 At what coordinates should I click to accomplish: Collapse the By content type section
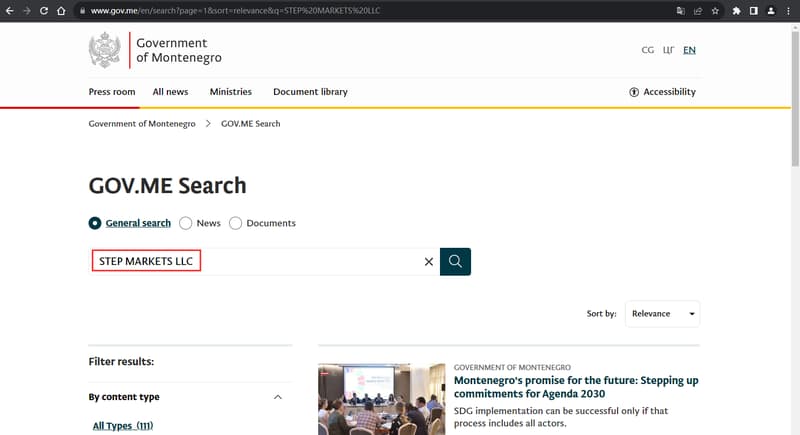(x=278, y=397)
